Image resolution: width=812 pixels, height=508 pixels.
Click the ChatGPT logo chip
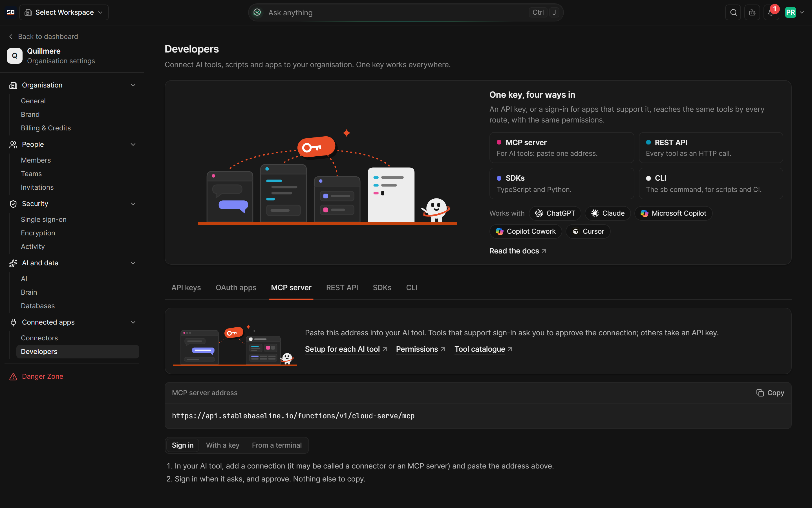coord(555,213)
